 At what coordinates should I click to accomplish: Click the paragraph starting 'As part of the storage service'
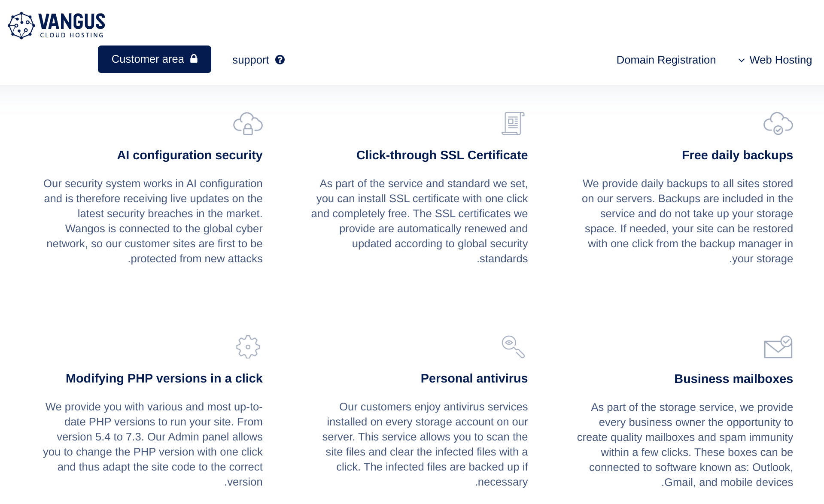685,445
